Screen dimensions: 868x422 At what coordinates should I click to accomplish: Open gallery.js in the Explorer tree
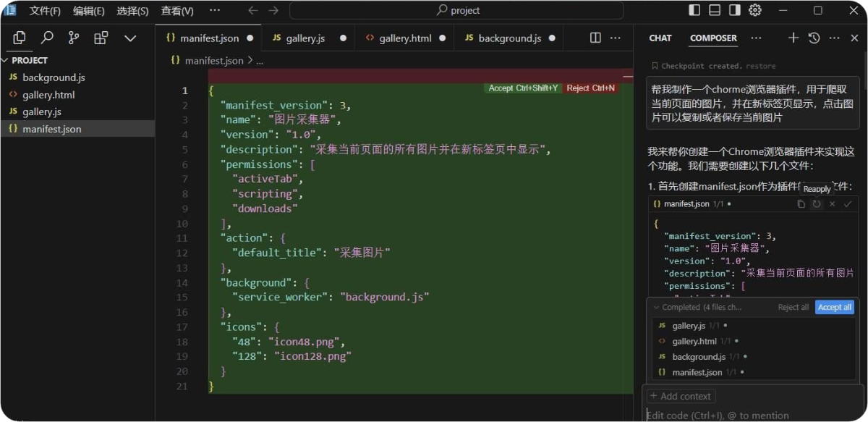(x=77, y=111)
